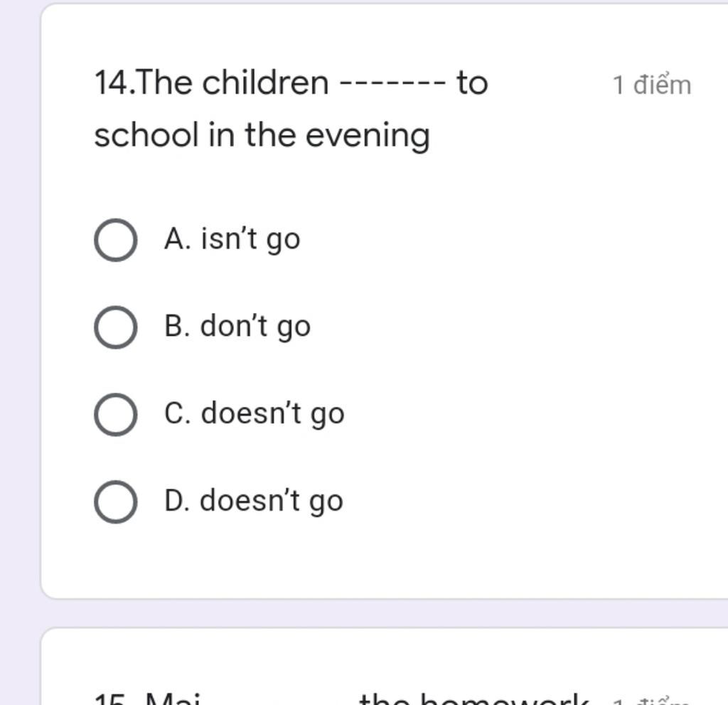Click the answer text "A. isn't go"
This screenshot has width=728, height=705.
click(x=232, y=240)
